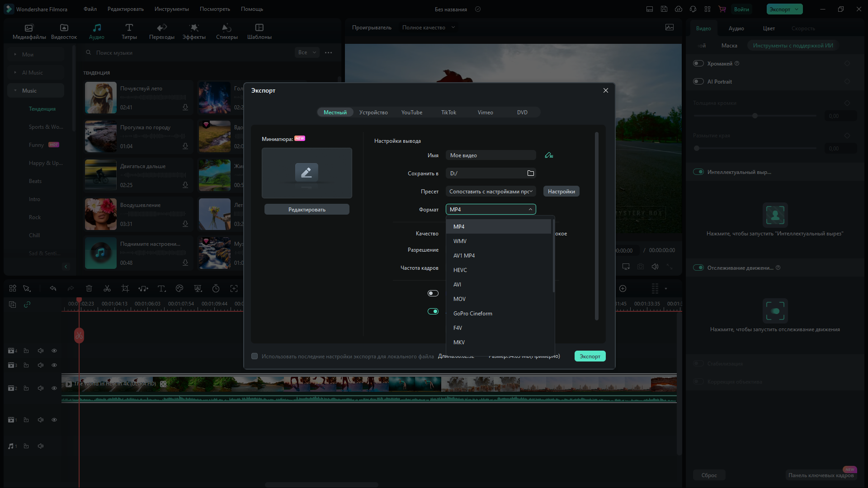Toggle the AI Portrait switch
The height and width of the screenshot is (488, 868).
698,82
